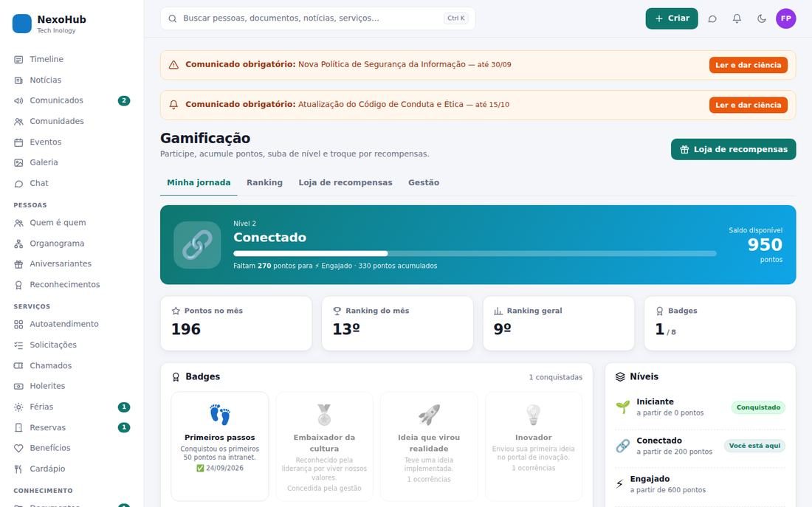Screen dimensions: 812x507
Task: Click the NexoHub blue logo
Action: point(21,24)
